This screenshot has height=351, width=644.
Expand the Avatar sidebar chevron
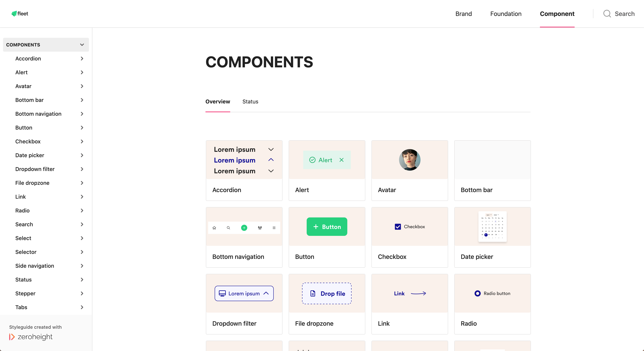(82, 86)
